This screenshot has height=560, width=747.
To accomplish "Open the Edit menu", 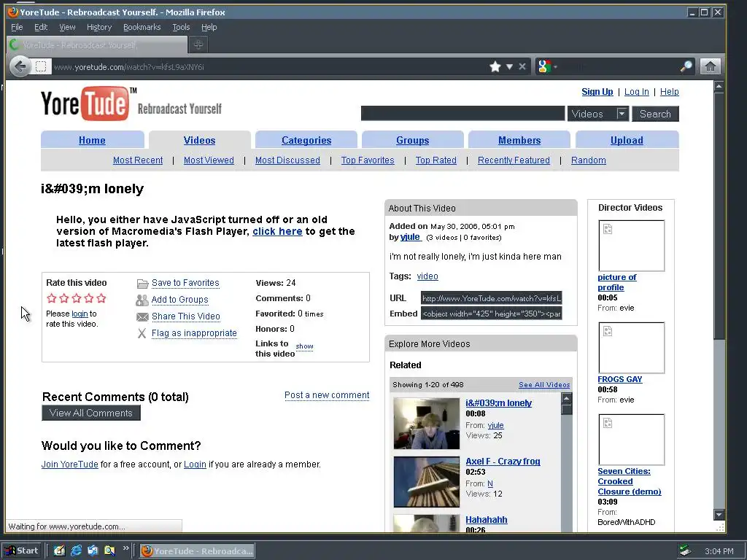I will [x=41, y=27].
